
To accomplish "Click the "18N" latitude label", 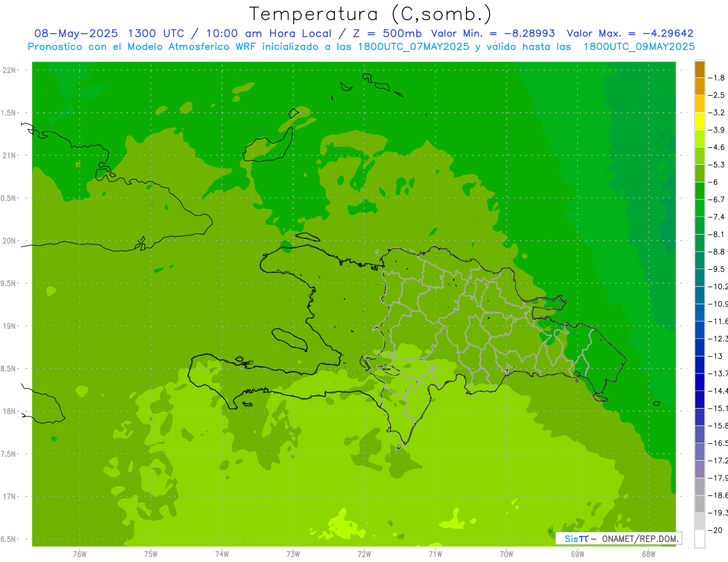I will (9, 412).
